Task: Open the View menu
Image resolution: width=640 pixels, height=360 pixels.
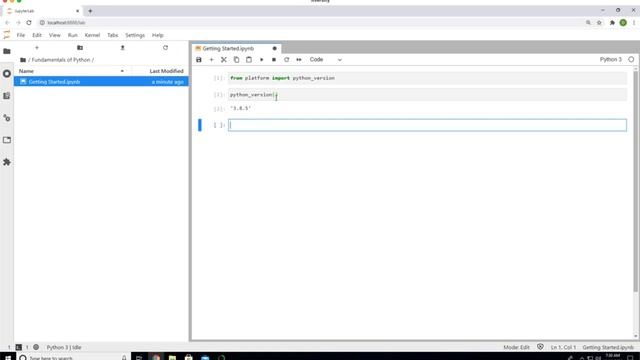Action: 54,35
